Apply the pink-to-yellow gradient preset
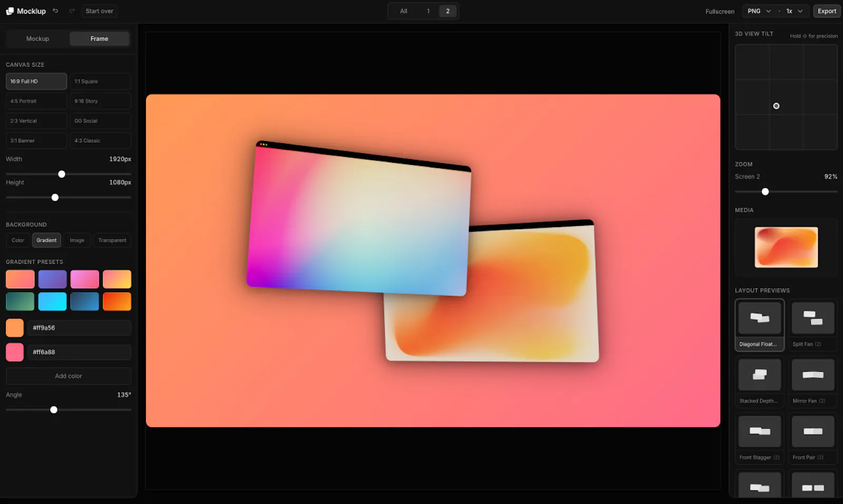The height and width of the screenshot is (504, 843). tap(117, 279)
